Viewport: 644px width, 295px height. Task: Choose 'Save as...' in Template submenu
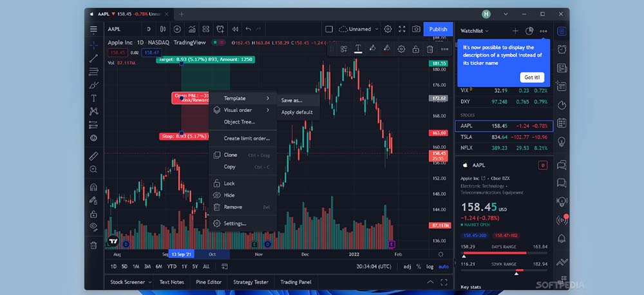click(x=292, y=100)
